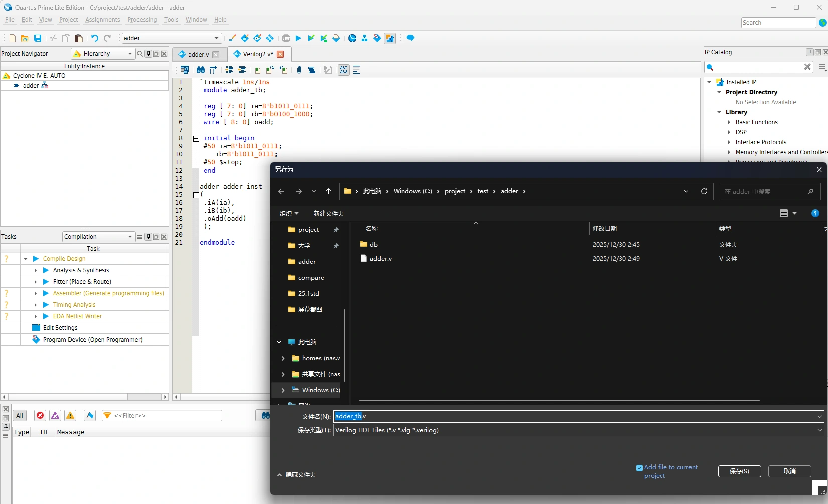Image resolution: width=828 pixels, height=504 pixels.
Task: Click the 新建文件夹 new folder button
Action: (x=328, y=214)
